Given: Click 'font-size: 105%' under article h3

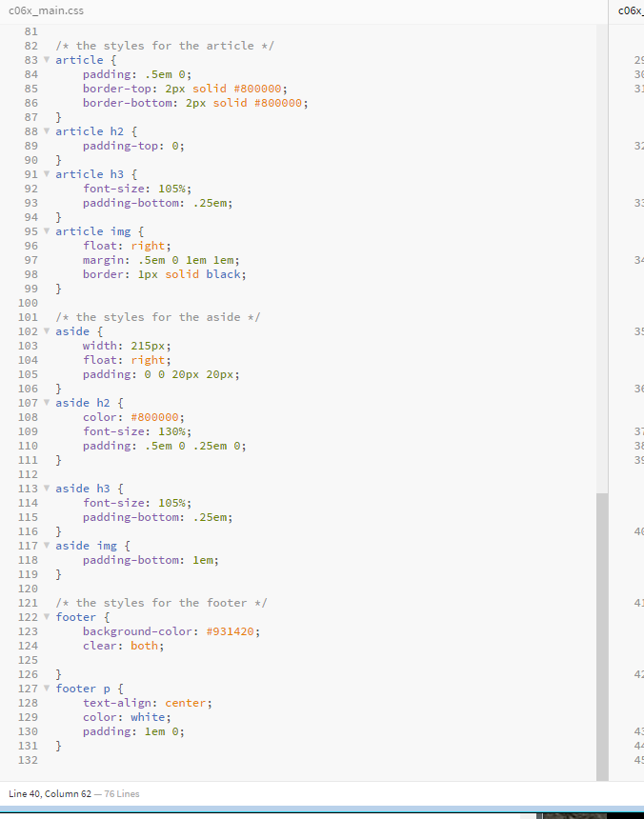Looking at the screenshot, I should [x=137, y=189].
